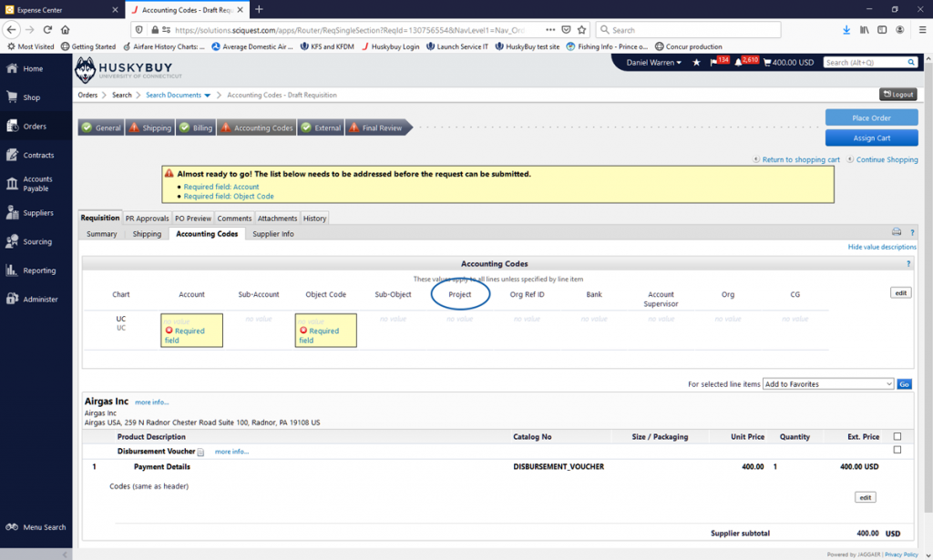Open the Add to Favorites dropdown

pyautogui.click(x=828, y=384)
